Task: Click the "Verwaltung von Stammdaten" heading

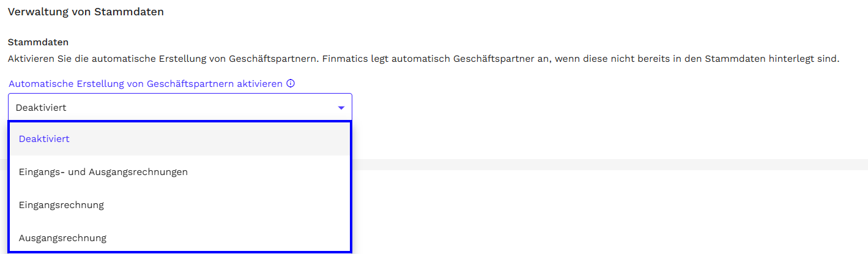Action: (x=86, y=12)
